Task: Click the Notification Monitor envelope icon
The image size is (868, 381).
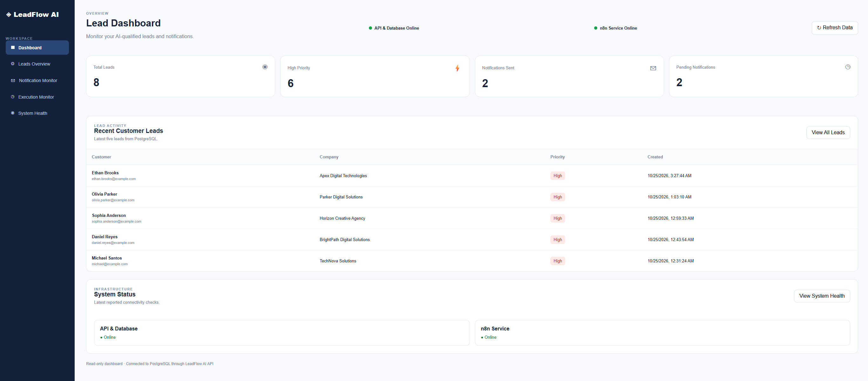Action: click(x=13, y=80)
